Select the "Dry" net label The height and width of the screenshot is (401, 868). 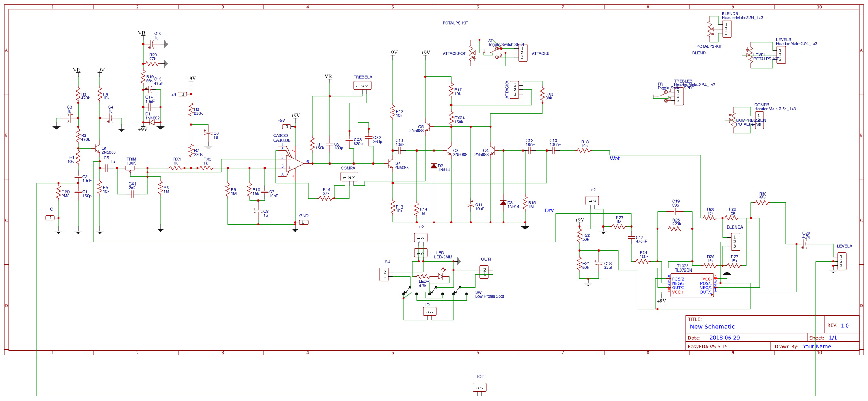pos(549,211)
